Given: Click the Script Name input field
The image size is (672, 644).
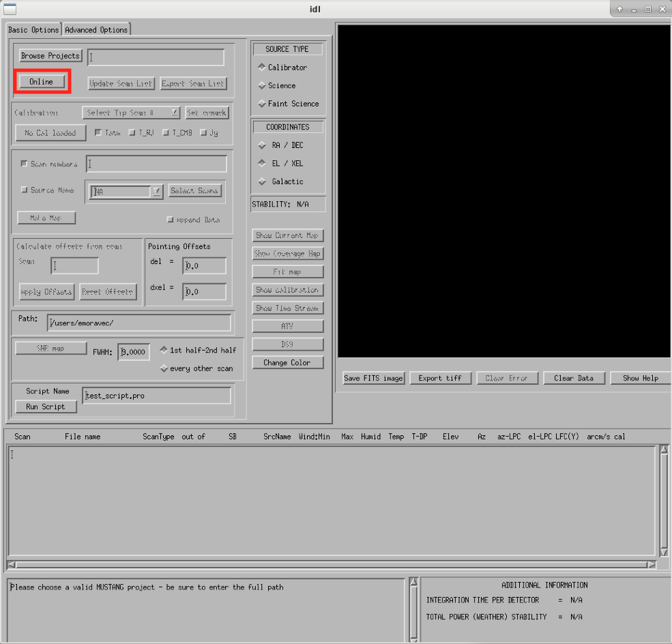Looking at the screenshot, I should (x=156, y=396).
